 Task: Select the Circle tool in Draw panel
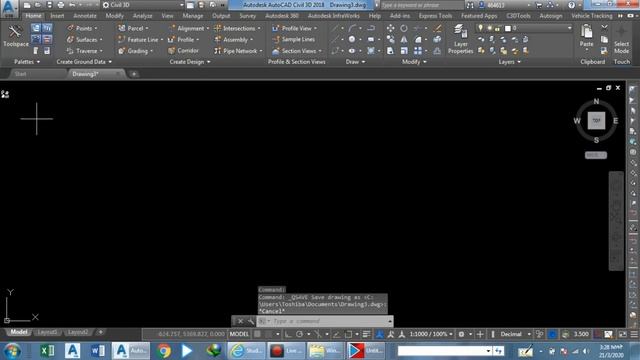click(x=351, y=40)
